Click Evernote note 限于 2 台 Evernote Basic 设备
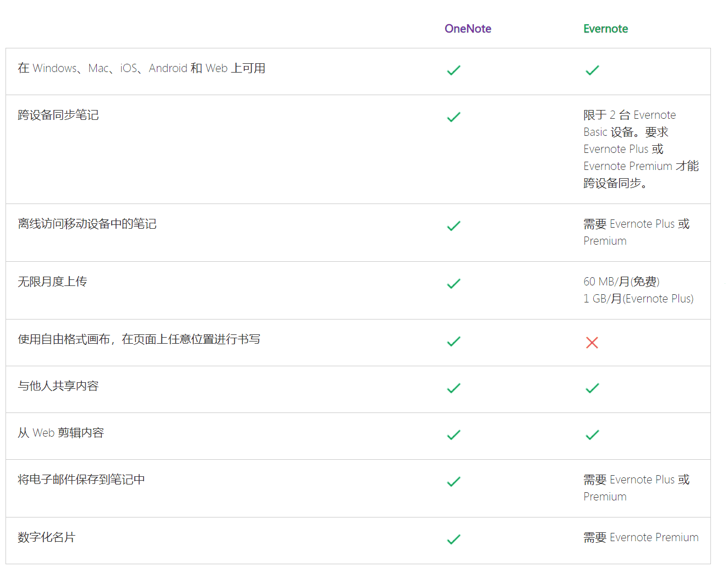Screen dimensions: 728x567 pos(641,149)
